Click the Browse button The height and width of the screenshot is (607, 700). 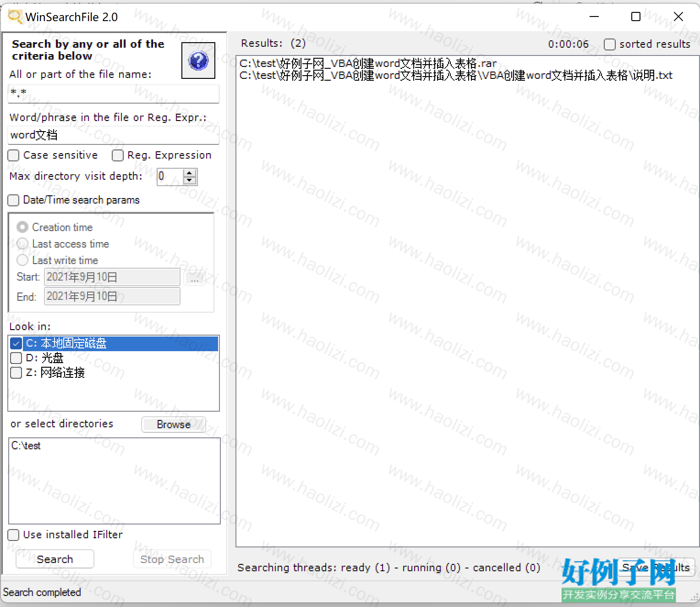pyautogui.click(x=174, y=425)
